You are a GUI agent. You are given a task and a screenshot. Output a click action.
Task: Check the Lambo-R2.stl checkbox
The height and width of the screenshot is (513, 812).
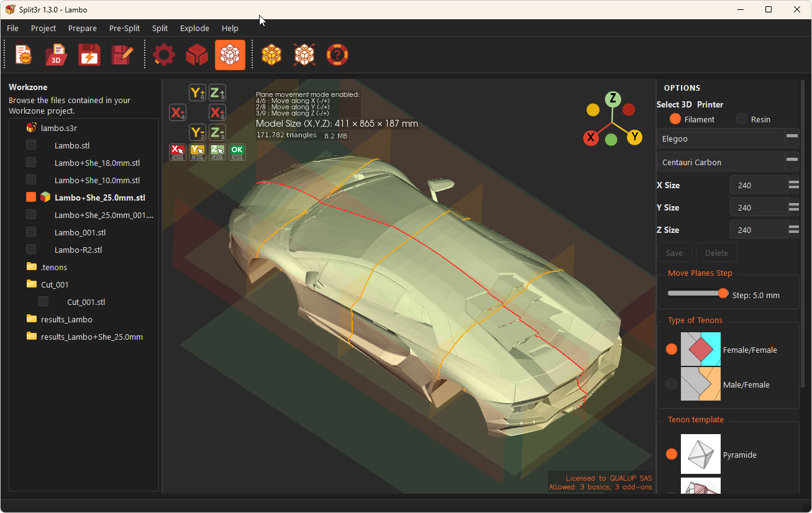pos(31,250)
